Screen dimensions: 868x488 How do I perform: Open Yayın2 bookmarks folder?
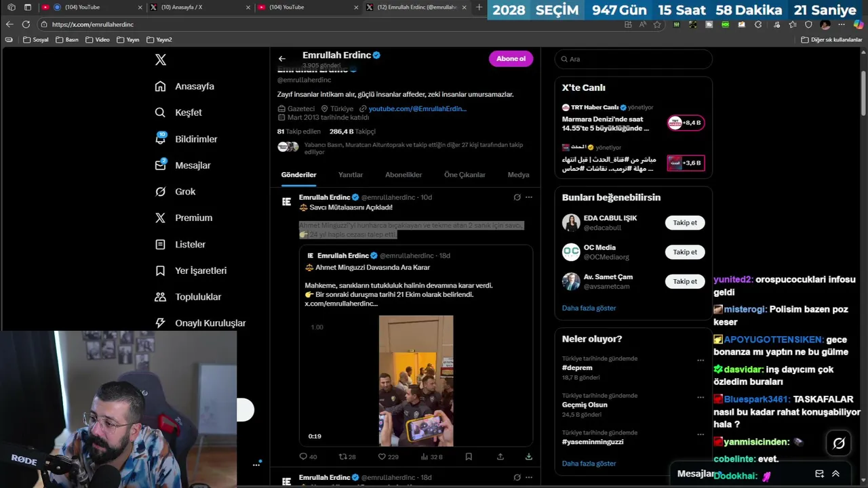(159, 40)
